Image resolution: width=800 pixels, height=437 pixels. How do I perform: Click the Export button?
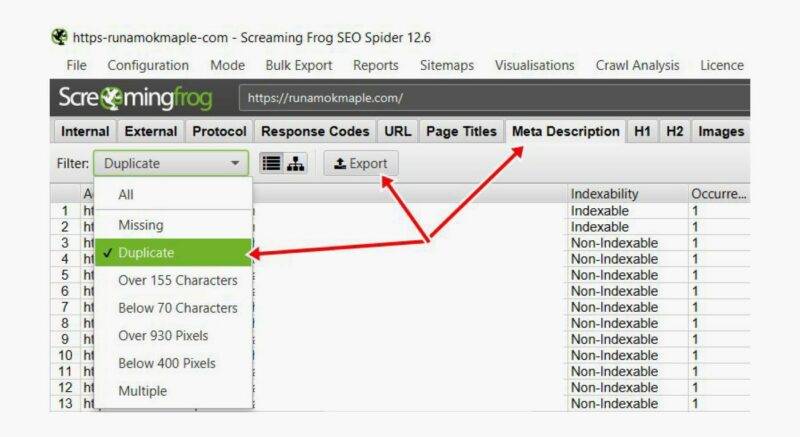361,164
